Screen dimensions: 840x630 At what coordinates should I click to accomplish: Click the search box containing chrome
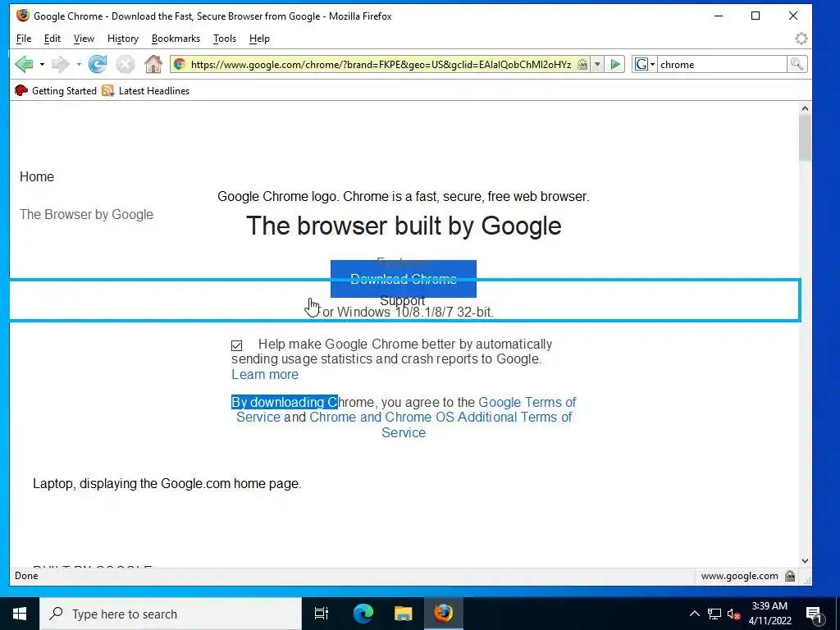[x=722, y=64]
